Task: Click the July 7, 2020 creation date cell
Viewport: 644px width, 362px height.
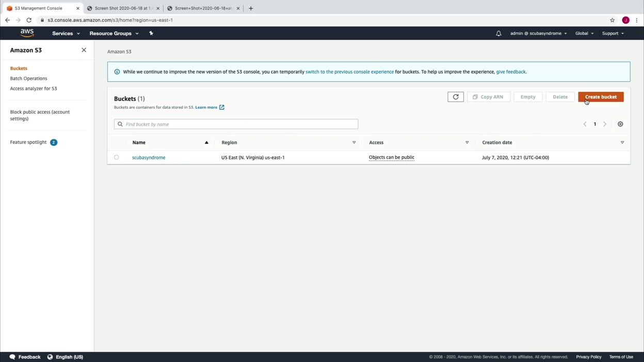Action: coord(515,157)
